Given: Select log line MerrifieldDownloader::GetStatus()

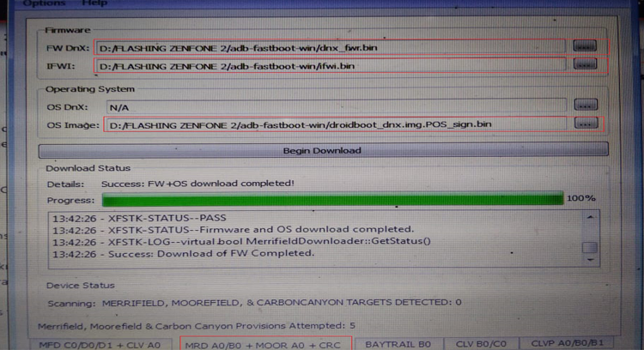Looking at the screenshot, I should pyautogui.click(x=241, y=242).
